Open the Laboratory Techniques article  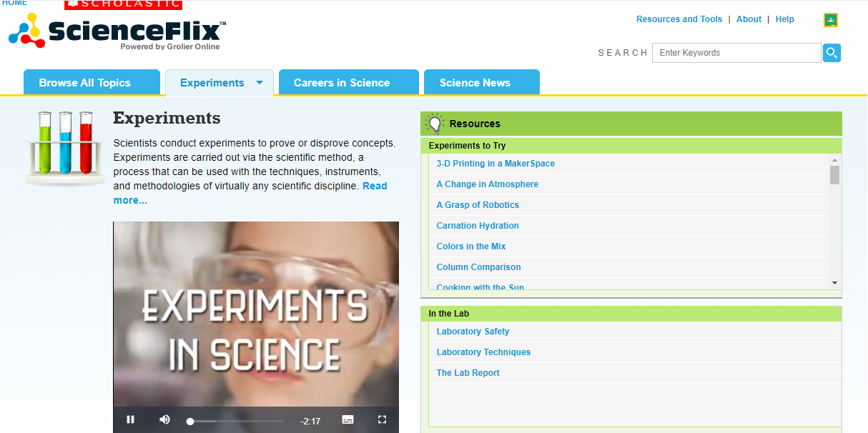483,352
